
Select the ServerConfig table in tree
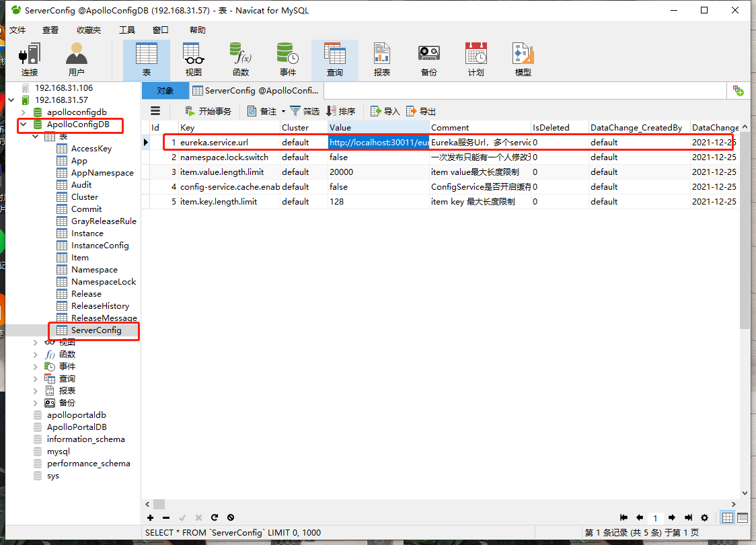coord(96,330)
